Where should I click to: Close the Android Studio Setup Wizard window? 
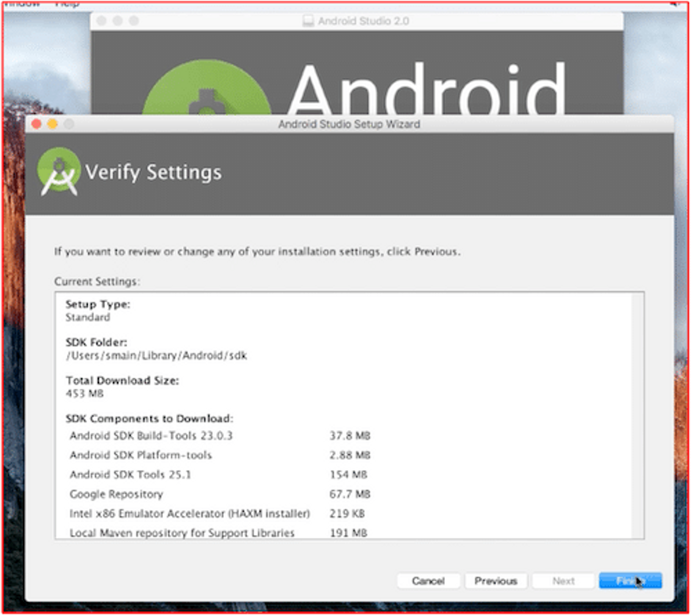(36, 124)
